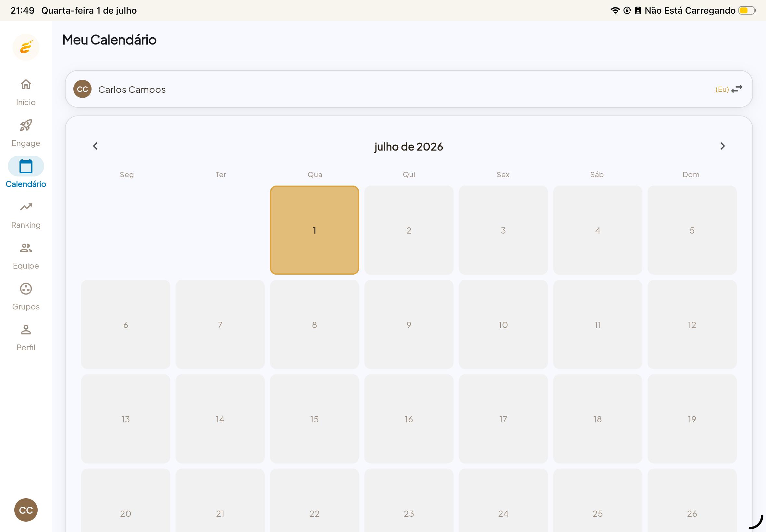Select day 5 in the calendar

692,230
